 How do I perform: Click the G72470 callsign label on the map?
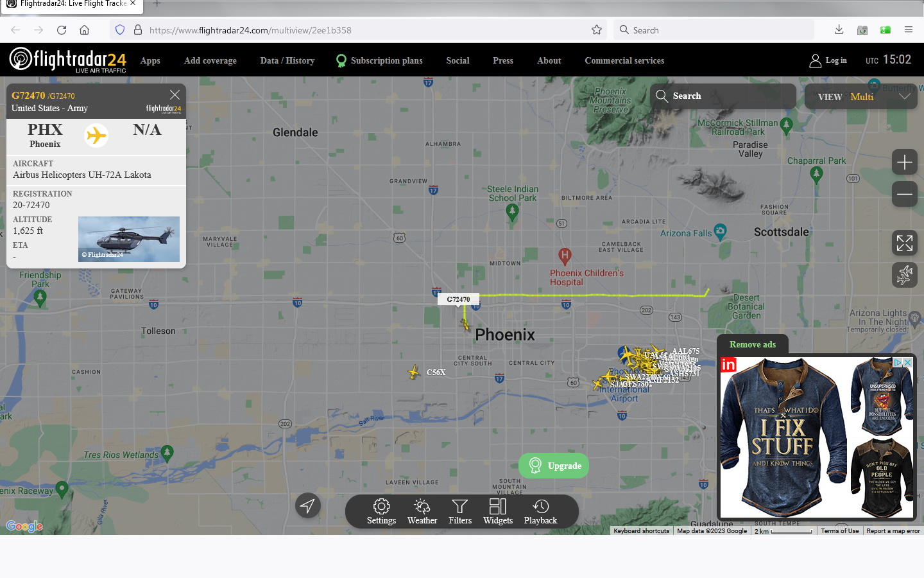click(458, 299)
